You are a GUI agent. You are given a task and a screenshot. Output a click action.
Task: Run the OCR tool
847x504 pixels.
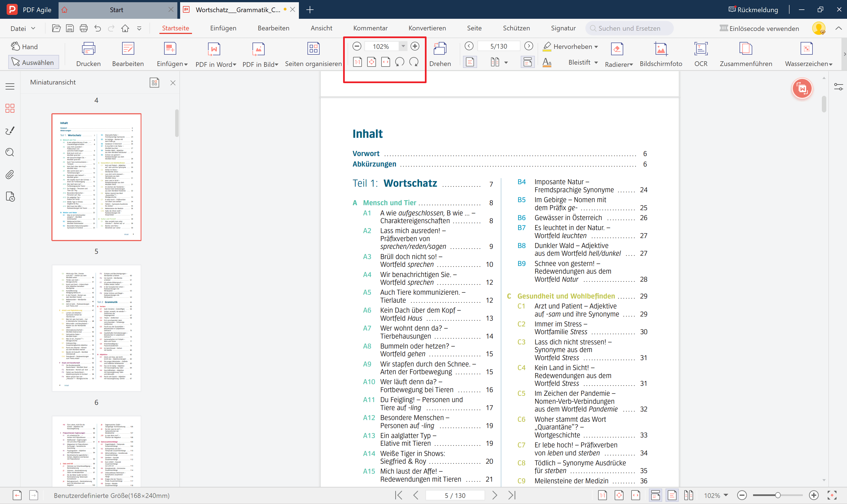click(701, 54)
